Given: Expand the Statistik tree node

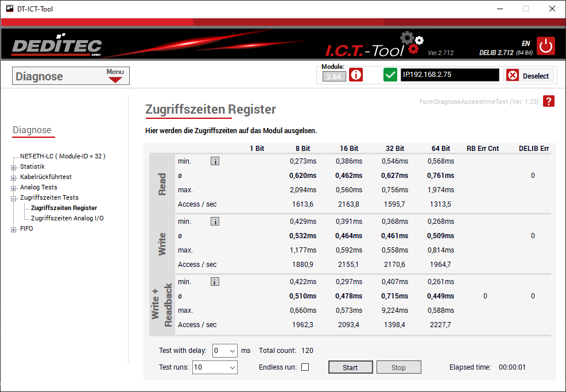Looking at the screenshot, I should tap(13, 167).
